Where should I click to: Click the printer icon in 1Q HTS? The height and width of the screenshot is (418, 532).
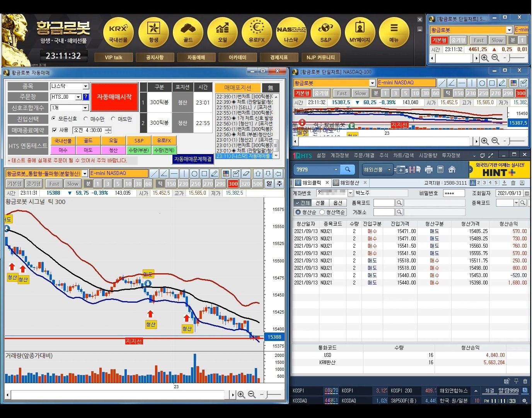tap(428, 170)
